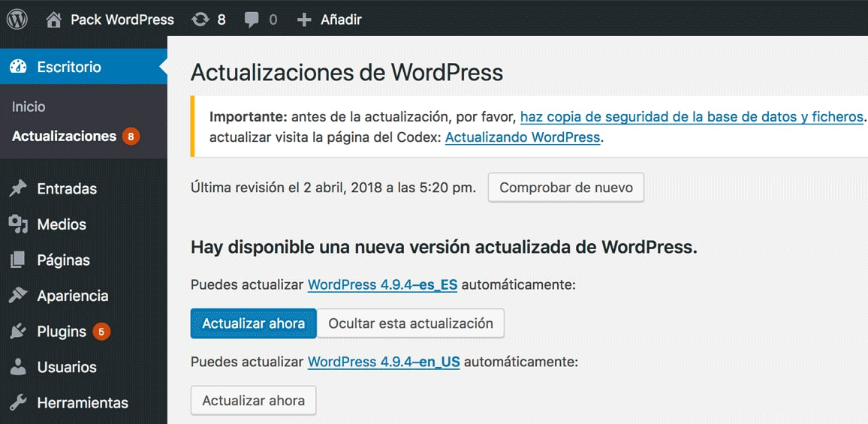Open the WordPress 4.9.4–en_US link

point(384,362)
